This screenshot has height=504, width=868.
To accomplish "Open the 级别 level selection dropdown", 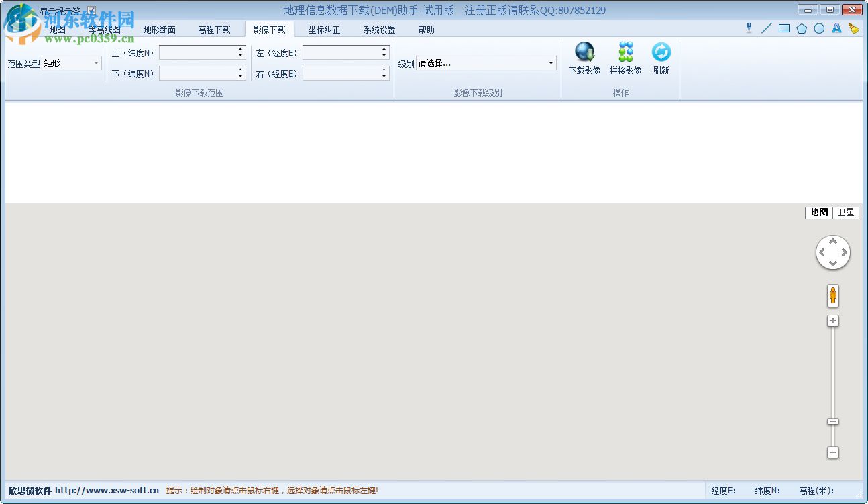I will (x=550, y=62).
